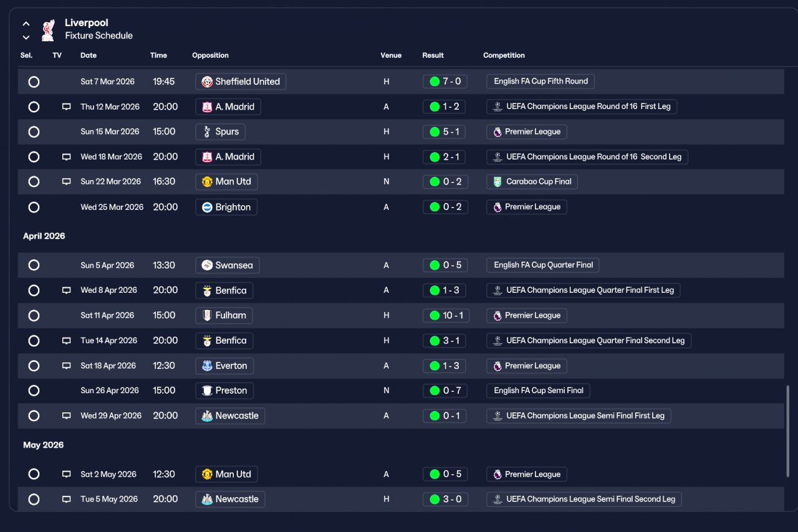Screen dimensions: 798x532
Task: Open UEFA Champions League Semi Final First Leg
Action: coord(579,416)
